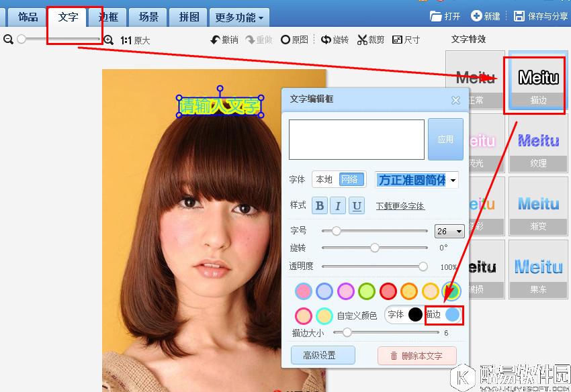Open the Resize (尺寸) tool

tap(406, 39)
